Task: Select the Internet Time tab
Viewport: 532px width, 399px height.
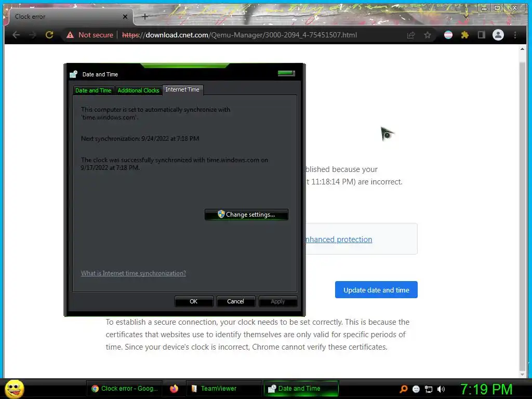Action: pyautogui.click(x=182, y=89)
